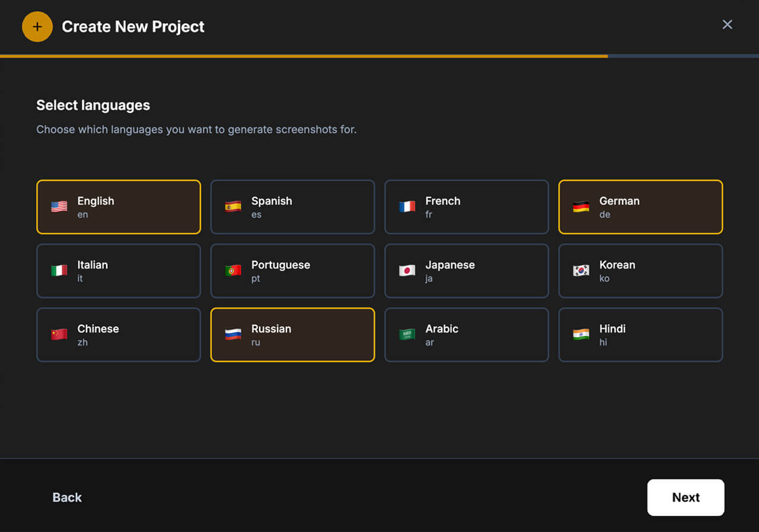Toggle the Arabic language card
The width and height of the screenshot is (759, 532).
(467, 335)
